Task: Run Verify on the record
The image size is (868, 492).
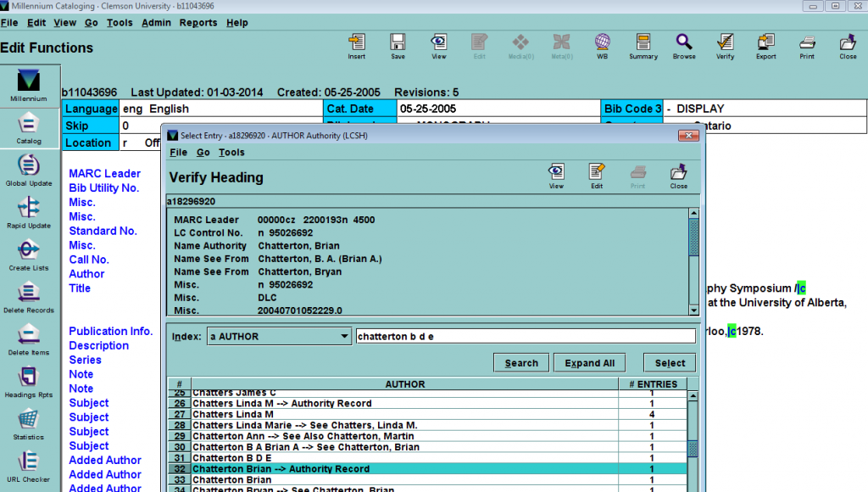Action: click(726, 47)
